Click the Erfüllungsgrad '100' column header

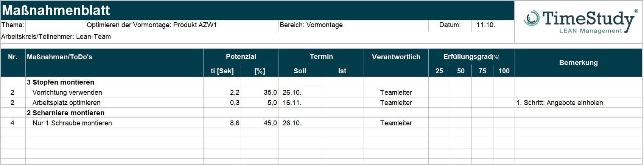pos(504,71)
